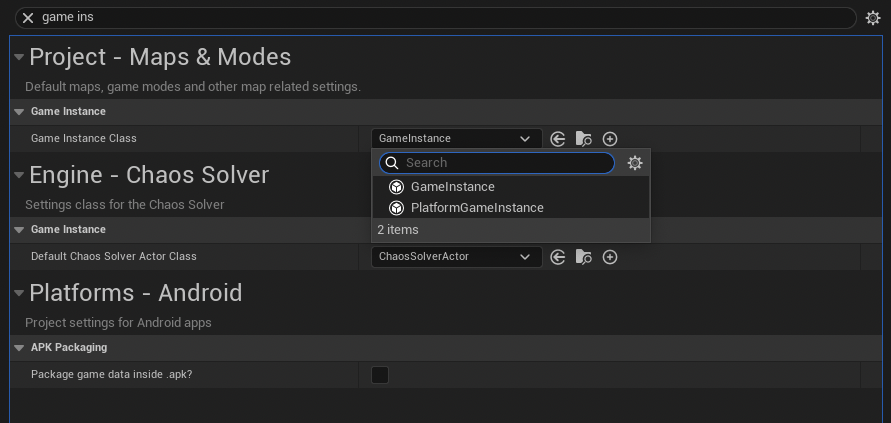Screen dimensions: 891x423
Task: Enable Package game data inside .apk checkbox
Action: point(380,375)
